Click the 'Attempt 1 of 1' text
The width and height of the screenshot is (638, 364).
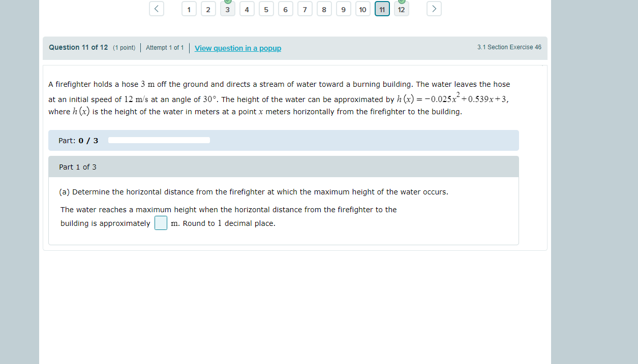[x=165, y=48]
